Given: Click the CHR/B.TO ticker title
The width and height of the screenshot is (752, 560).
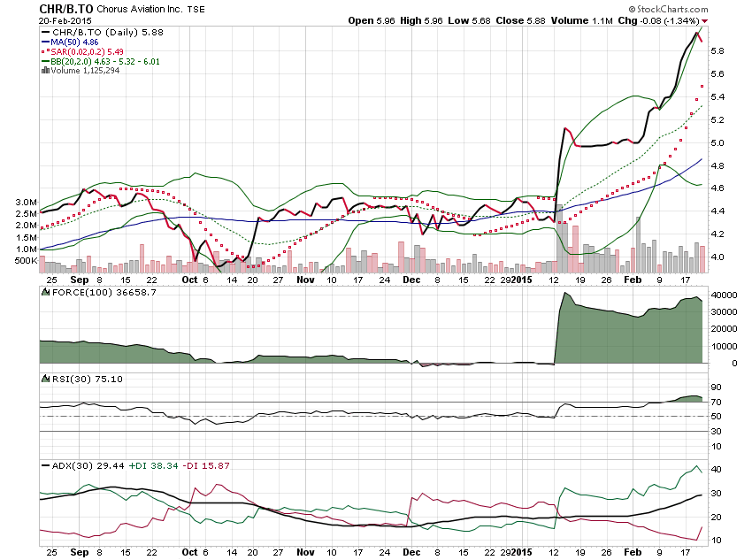Looking at the screenshot, I should click(66, 9).
